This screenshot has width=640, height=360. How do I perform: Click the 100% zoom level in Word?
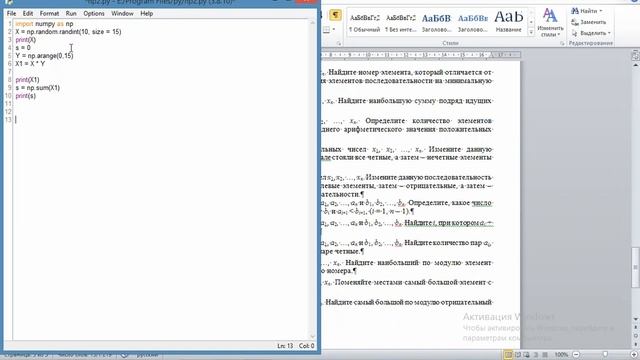point(561,355)
